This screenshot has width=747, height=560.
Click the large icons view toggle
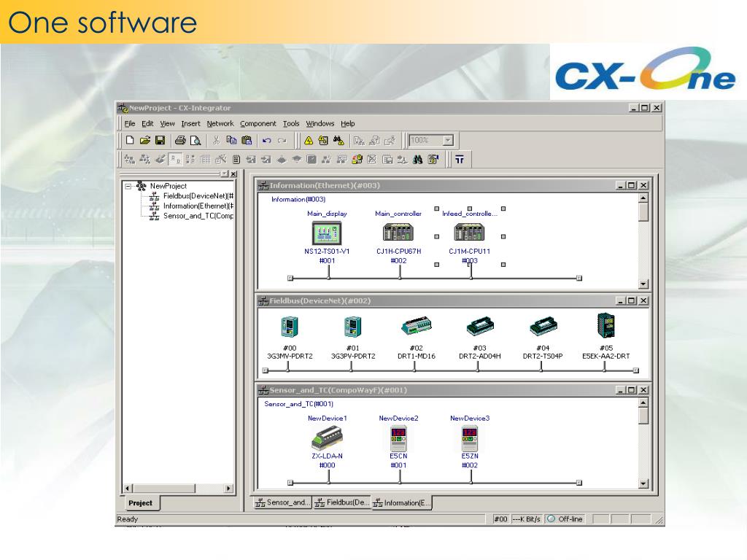[175, 160]
